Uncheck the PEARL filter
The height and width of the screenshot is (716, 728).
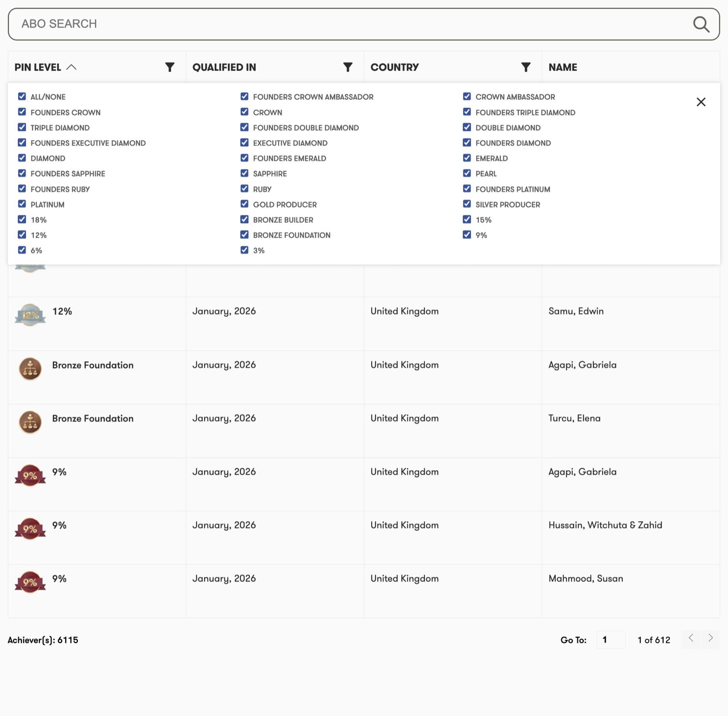[x=467, y=173]
